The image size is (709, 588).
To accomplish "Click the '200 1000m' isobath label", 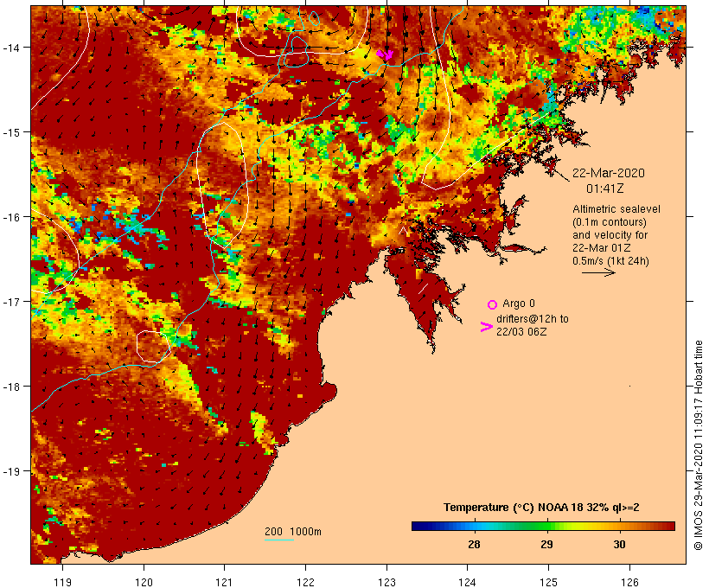I will pyautogui.click(x=293, y=532).
